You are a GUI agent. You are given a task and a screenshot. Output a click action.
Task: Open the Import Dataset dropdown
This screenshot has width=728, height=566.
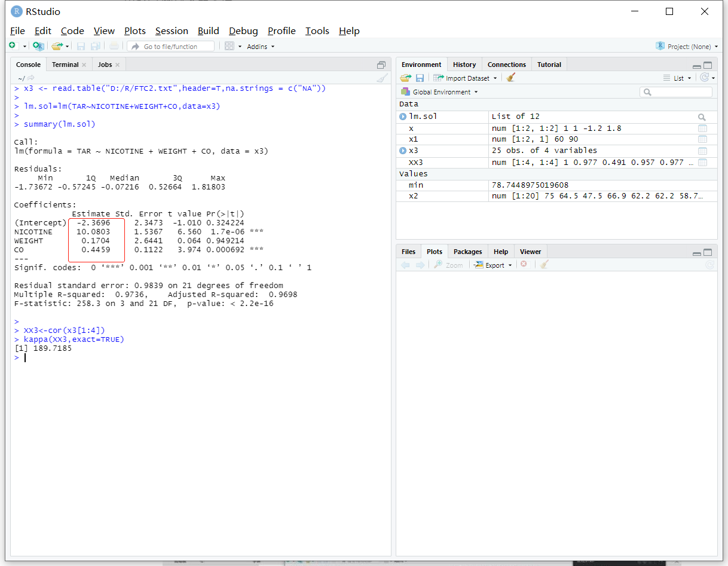(465, 78)
